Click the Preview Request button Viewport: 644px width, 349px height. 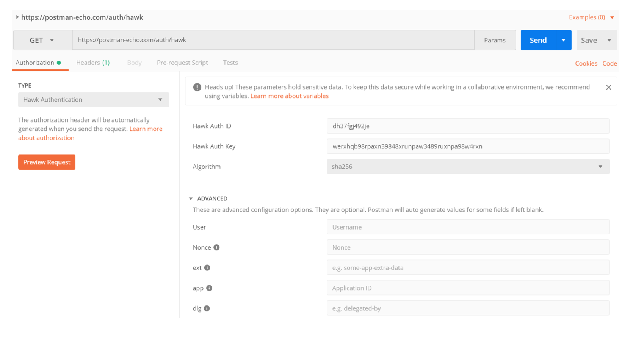coord(47,162)
